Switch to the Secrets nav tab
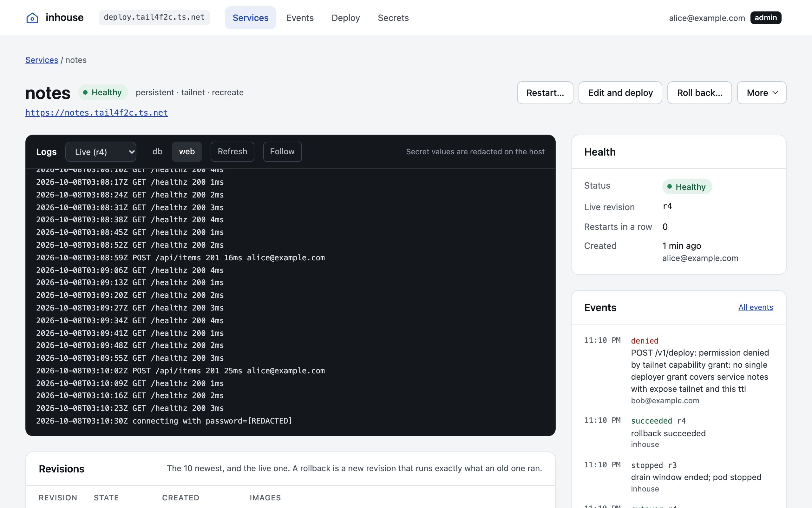 [393, 18]
